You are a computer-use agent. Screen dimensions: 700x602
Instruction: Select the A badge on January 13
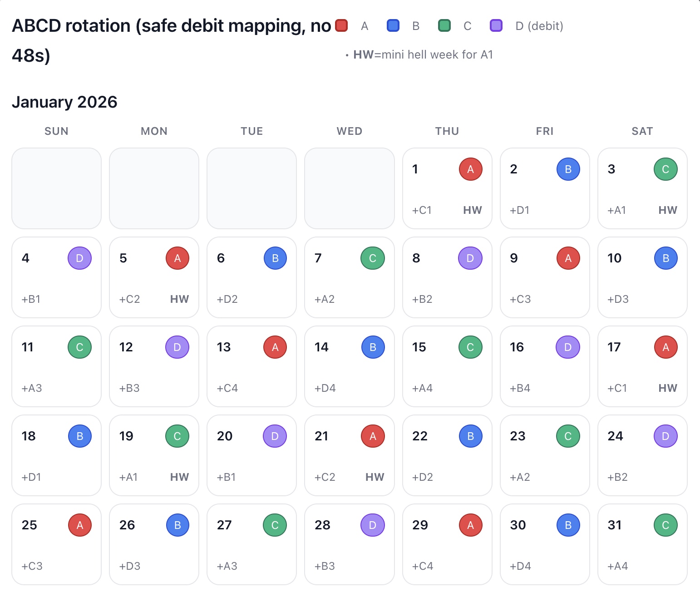[x=275, y=347]
